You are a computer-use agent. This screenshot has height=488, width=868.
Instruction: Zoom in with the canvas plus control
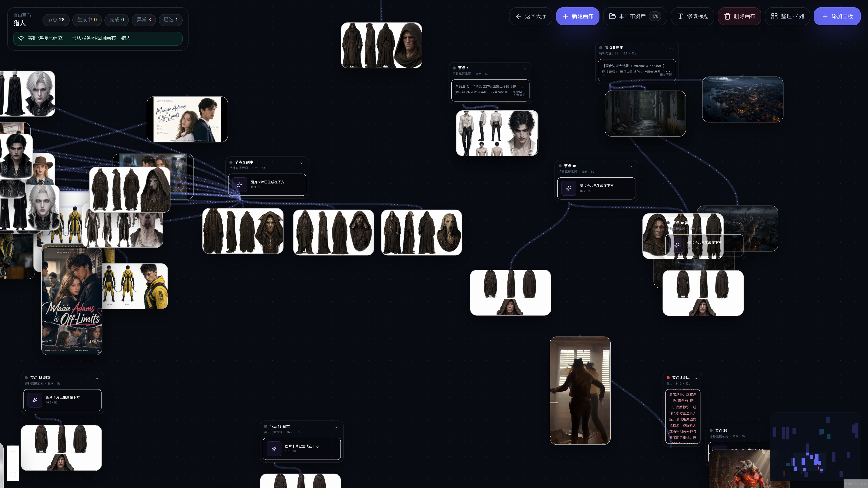13,452
